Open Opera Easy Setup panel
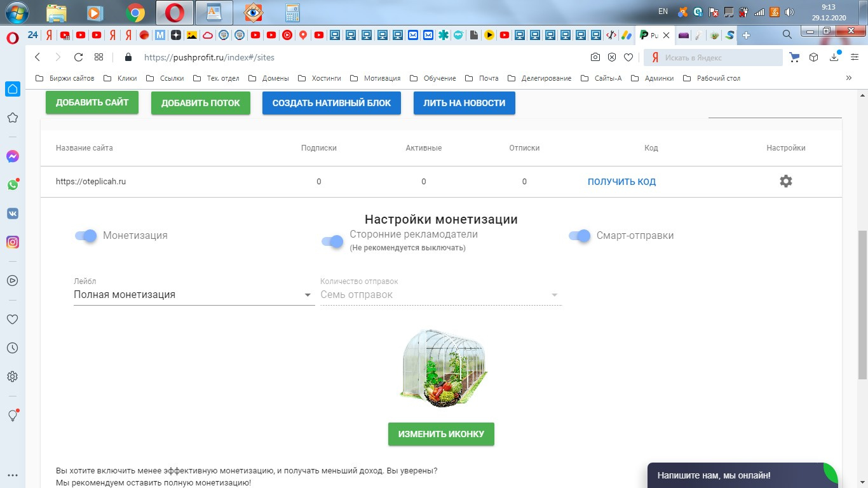The image size is (868, 488). [x=855, y=57]
